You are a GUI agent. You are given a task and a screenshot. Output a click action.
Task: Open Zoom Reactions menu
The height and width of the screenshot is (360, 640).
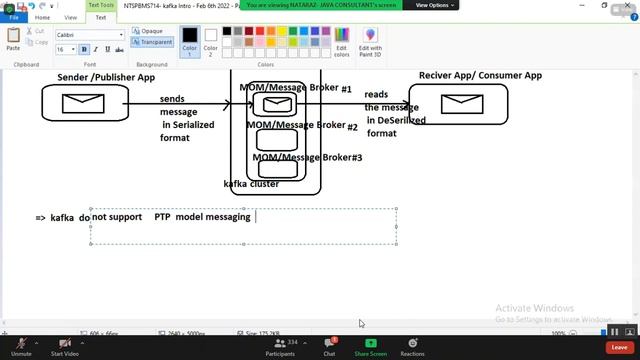(412, 348)
